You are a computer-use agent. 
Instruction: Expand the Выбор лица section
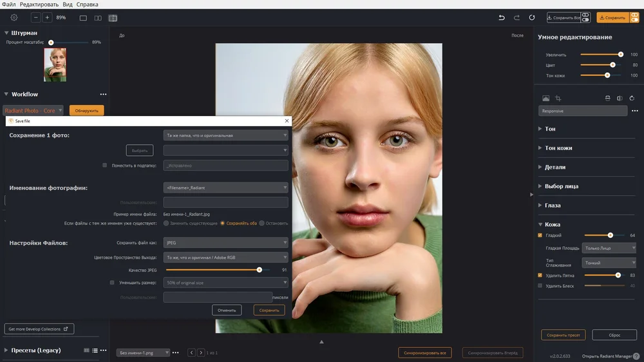click(540, 186)
